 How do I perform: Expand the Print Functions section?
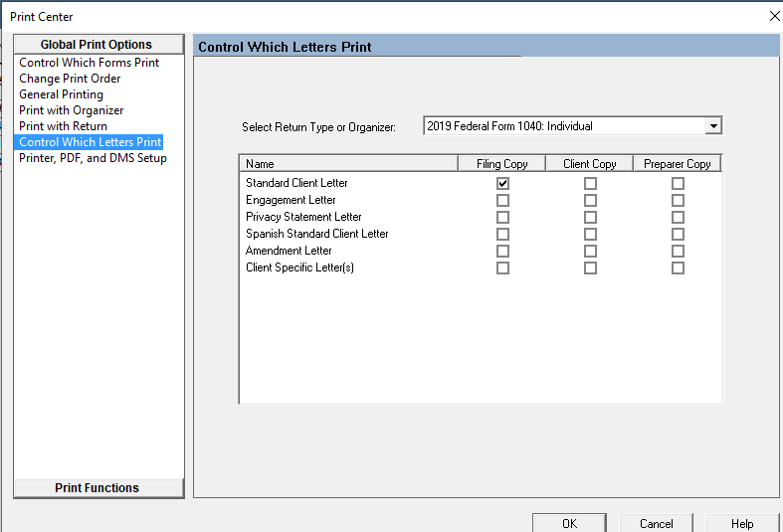click(x=98, y=488)
